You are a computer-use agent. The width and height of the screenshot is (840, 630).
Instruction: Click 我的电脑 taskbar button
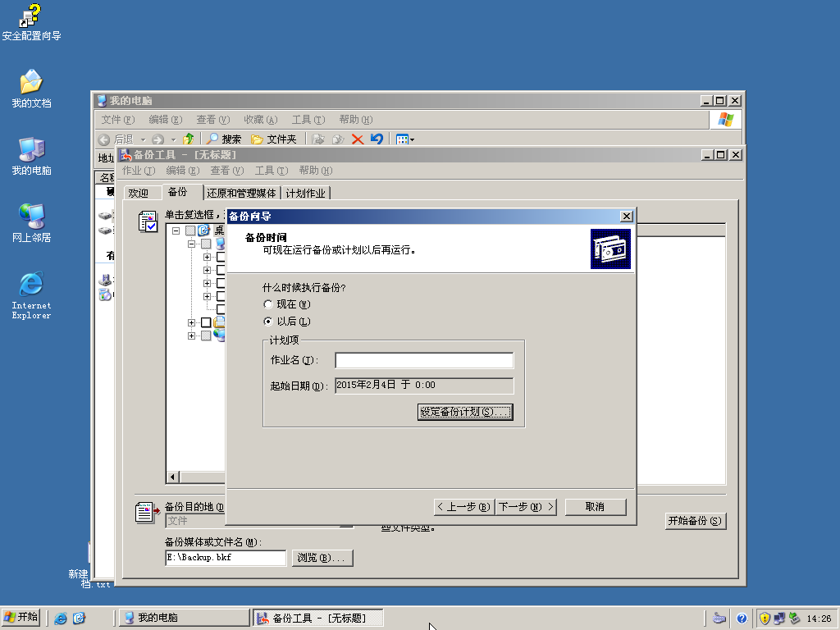pos(184,618)
